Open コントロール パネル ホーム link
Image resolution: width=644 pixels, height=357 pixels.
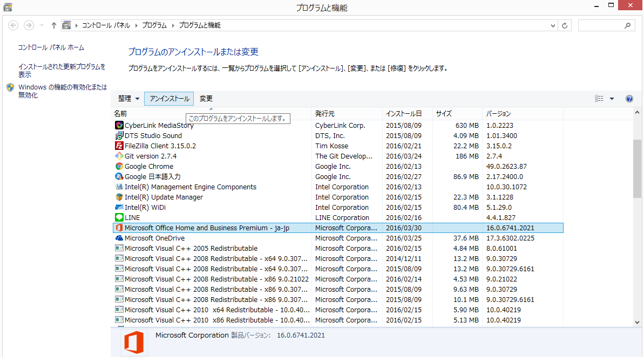[x=51, y=47]
